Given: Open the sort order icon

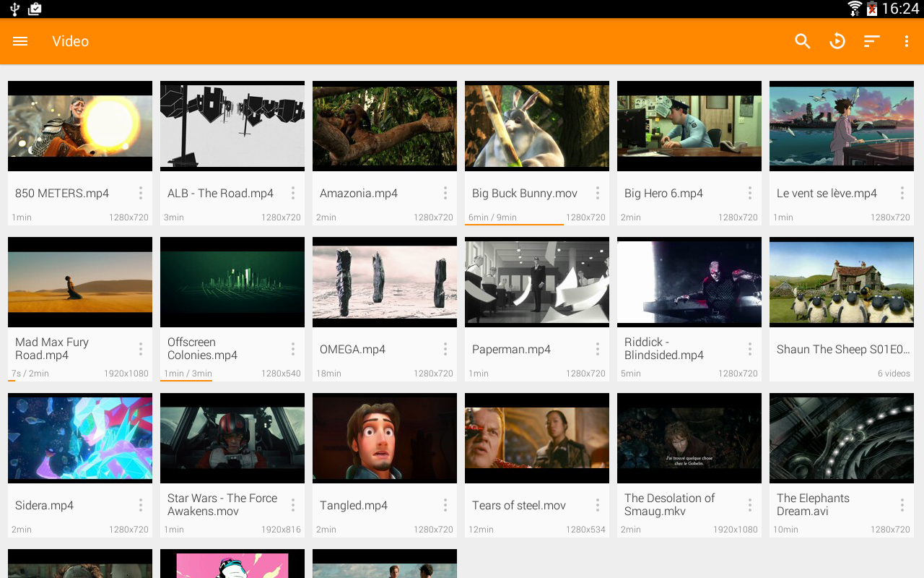Looking at the screenshot, I should [x=871, y=40].
